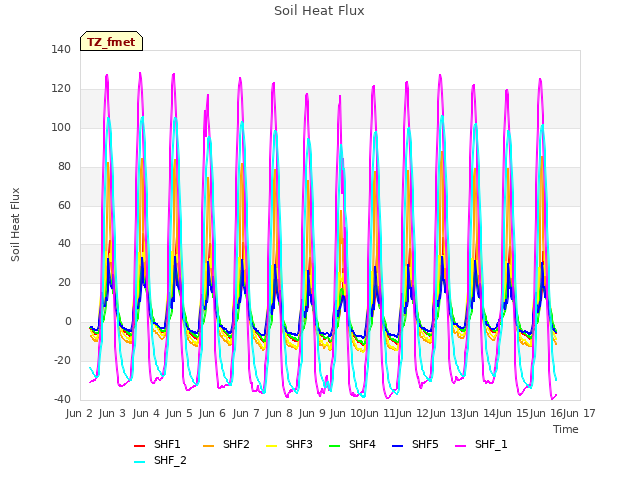Image resolution: width=640 pixels, height=480 pixels.
Task: Click the Jun 12 x-axis date label
Action: point(412,413)
